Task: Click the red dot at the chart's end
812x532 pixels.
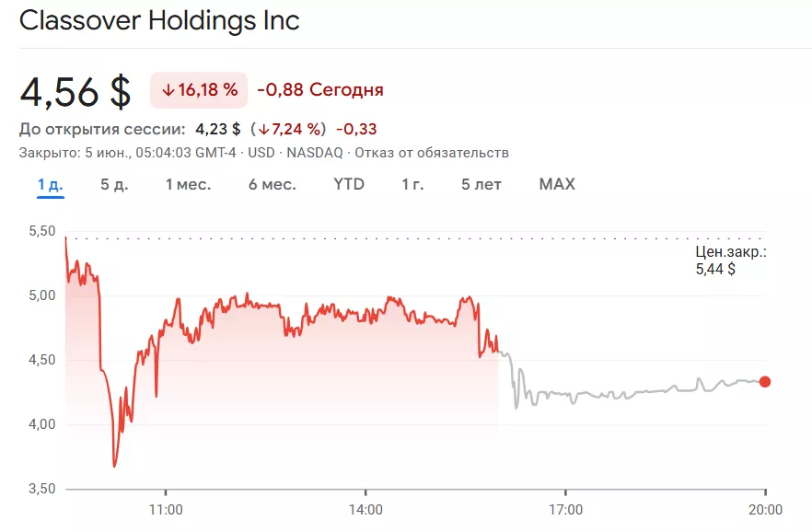Action: pos(765,382)
